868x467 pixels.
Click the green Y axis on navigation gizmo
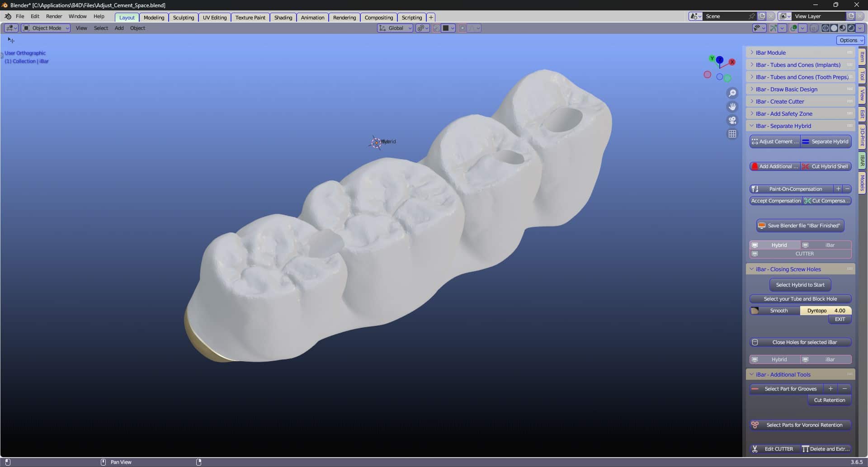click(x=712, y=59)
